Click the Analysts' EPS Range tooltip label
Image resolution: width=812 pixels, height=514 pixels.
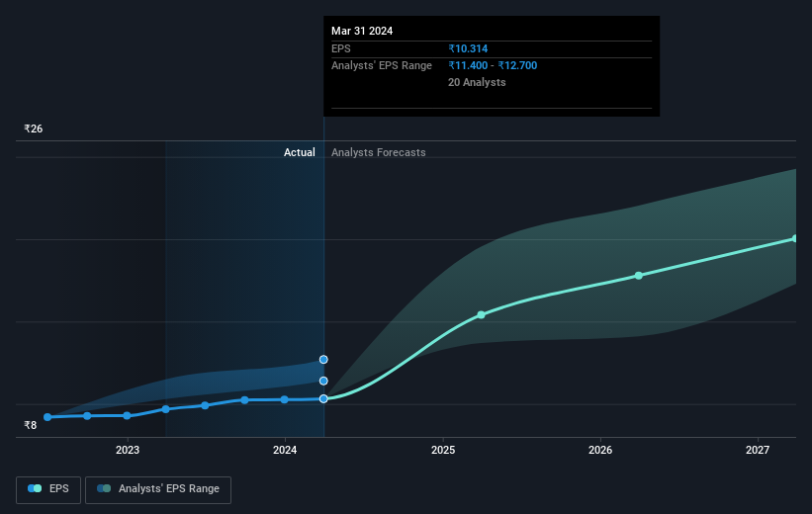coord(382,65)
